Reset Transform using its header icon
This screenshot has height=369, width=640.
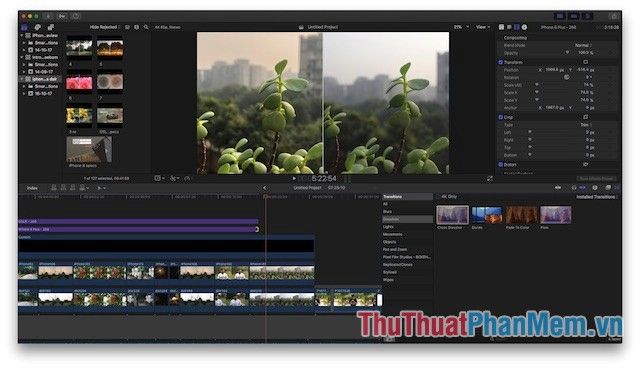586,62
